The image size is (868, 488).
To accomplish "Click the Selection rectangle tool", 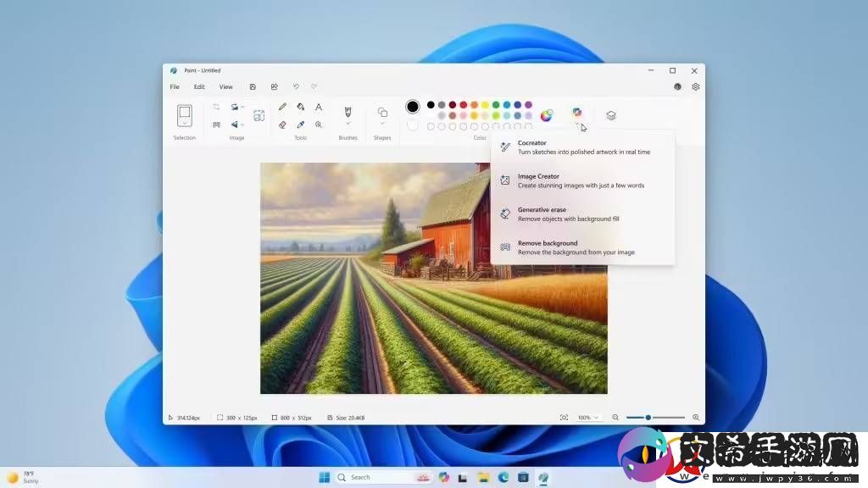I will click(x=184, y=114).
